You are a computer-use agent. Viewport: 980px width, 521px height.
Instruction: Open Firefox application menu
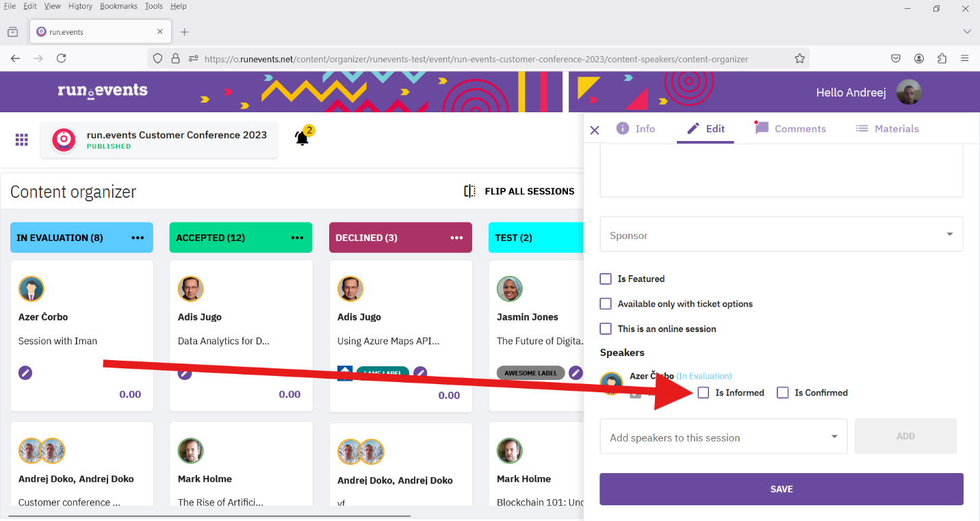964,59
